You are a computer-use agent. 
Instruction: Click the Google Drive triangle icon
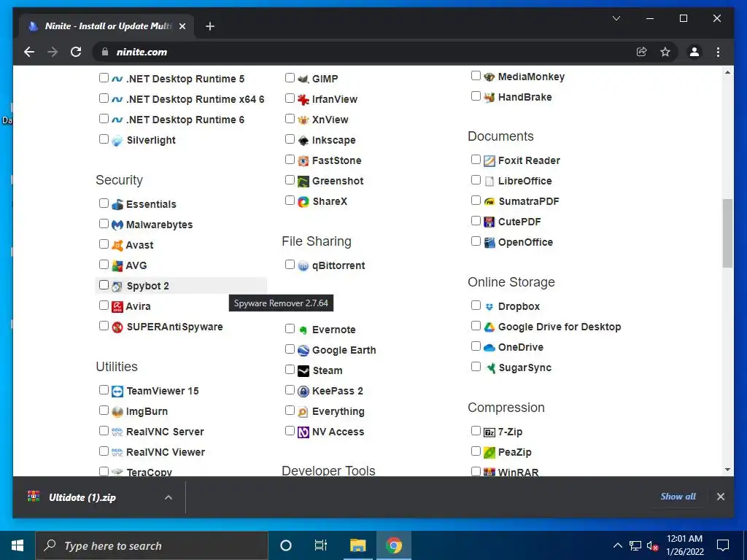coord(489,327)
